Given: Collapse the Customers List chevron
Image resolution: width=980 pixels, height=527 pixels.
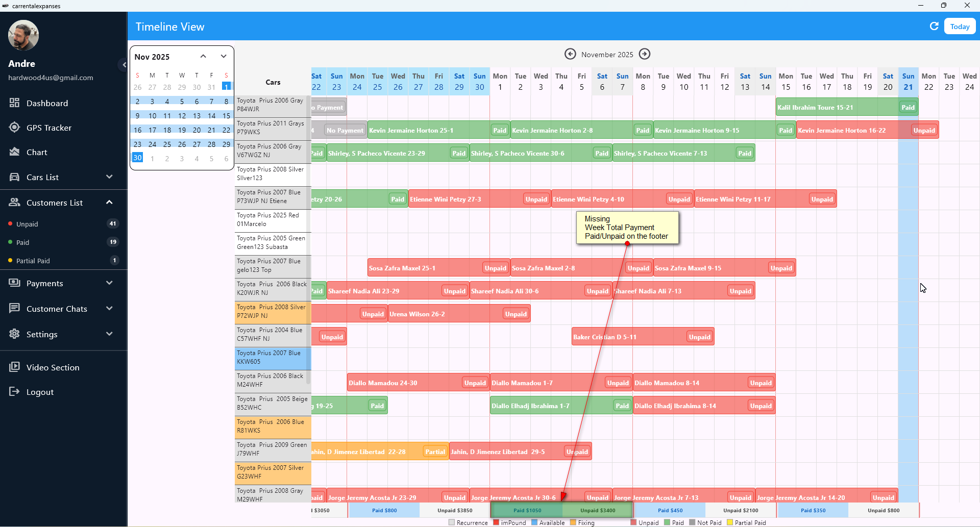Looking at the screenshot, I should tap(109, 202).
